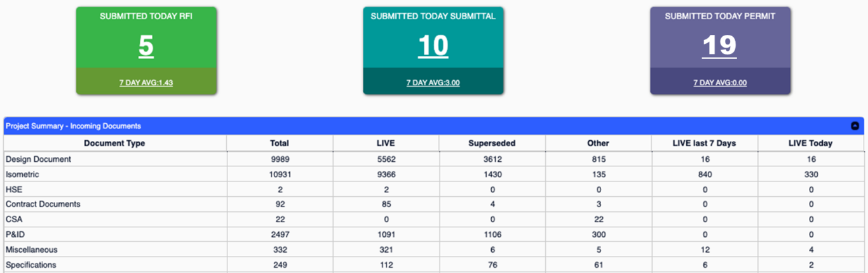The image size is (868, 273).
Task: Click the Permit 7 day average link
Action: click(x=720, y=83)
